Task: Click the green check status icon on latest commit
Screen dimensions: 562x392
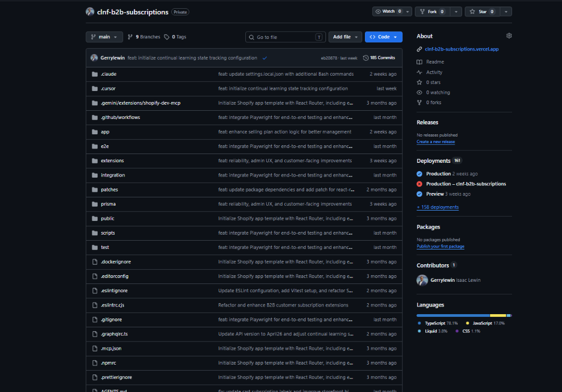Action: [265, 58]
